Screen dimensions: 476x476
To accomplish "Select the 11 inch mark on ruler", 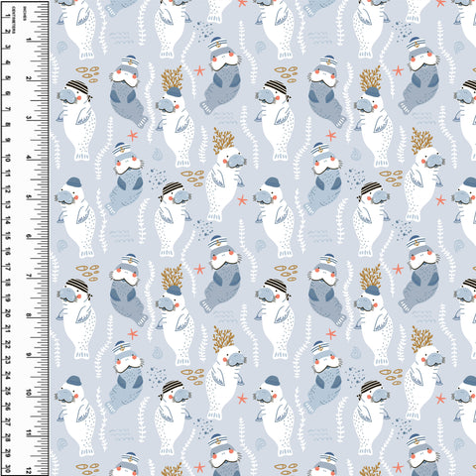I will point(29,432).
